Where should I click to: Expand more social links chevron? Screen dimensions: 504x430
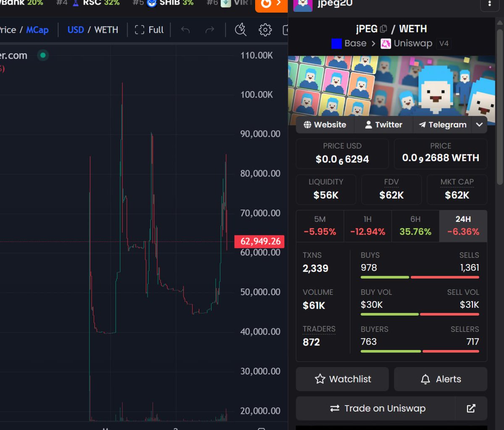479,125
